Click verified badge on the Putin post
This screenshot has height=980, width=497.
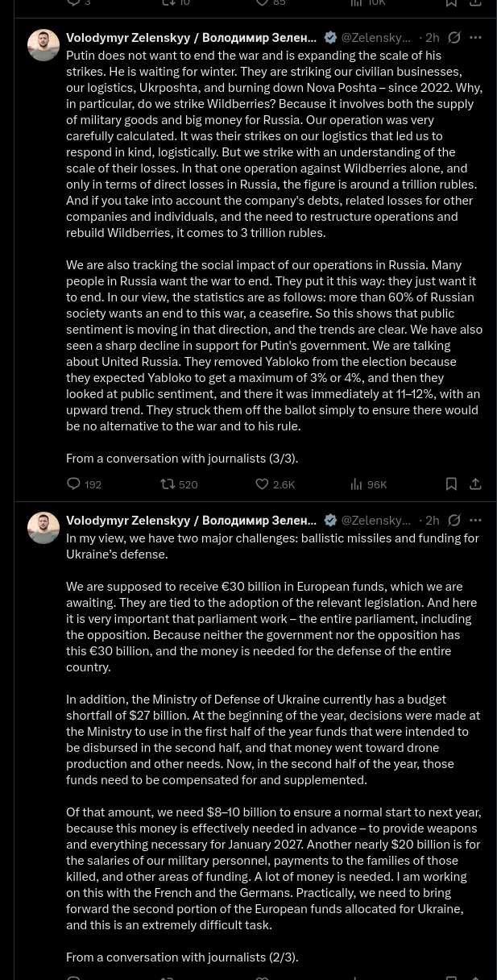330,37
